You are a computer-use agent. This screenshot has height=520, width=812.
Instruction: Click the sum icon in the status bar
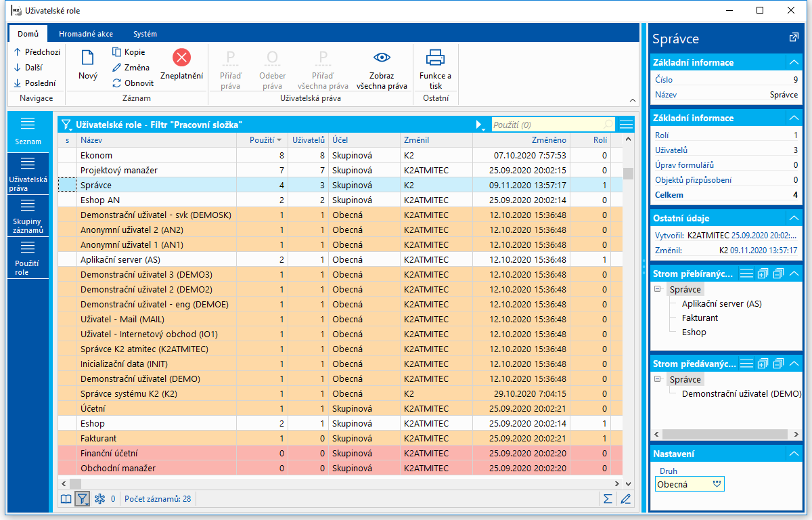[608, 499]
